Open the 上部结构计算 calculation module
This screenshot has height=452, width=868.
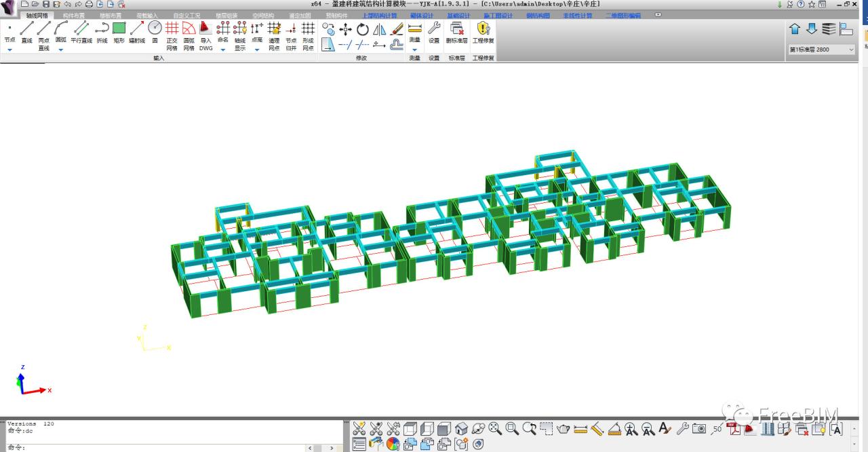click(380, 14)
